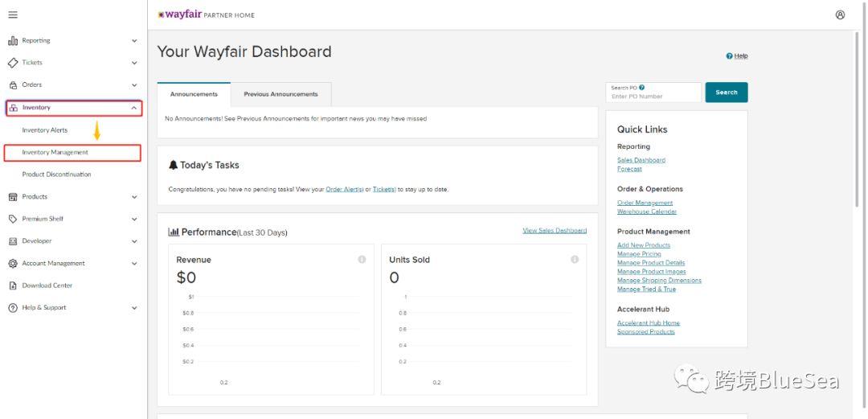
Task: Click the Performance chart icon
Action: click(x=174, y=232)
